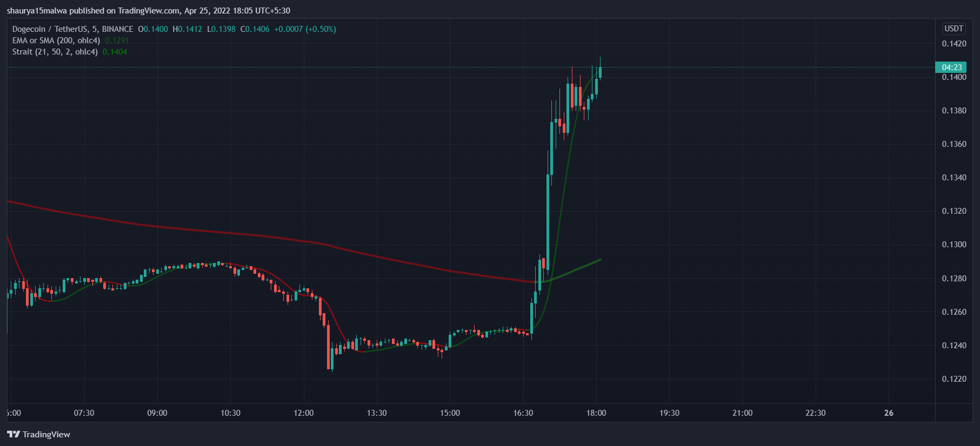This screenshot has height=446, width=980.
Task: Click the 18:00 time axis label
Action: coord(596,413)
